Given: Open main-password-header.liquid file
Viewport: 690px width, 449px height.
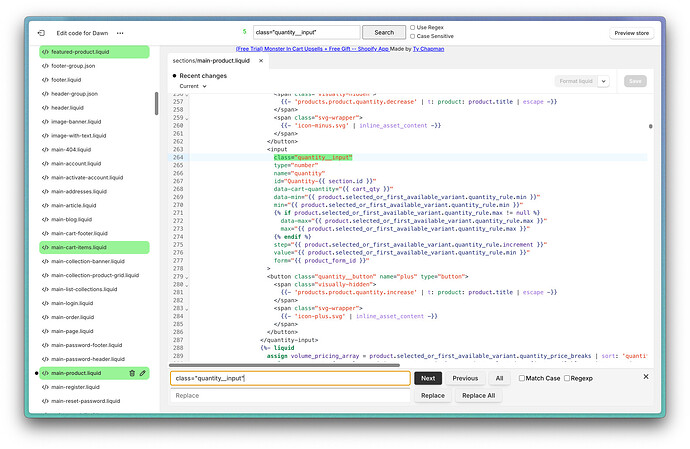Looking at the screenshot, I should 88,359.
